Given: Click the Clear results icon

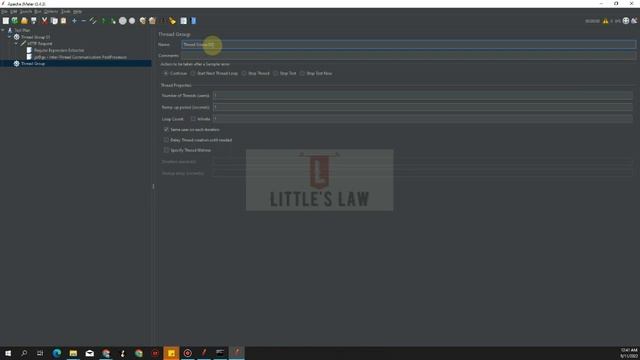Looking at the screenshot, I should pos(142,20).
